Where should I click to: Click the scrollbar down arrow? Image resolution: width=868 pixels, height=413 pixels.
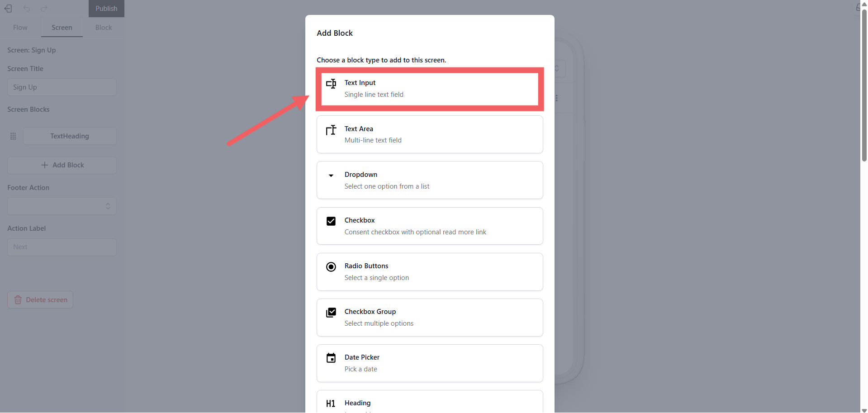(864, 410)
